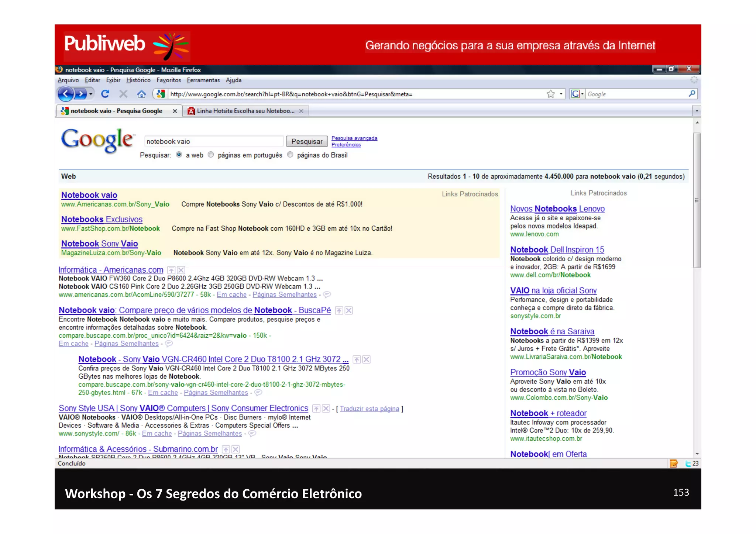Open the back/forward history dropdown arrow
This screenshot has height=534, width=756.
click(91, 94)
